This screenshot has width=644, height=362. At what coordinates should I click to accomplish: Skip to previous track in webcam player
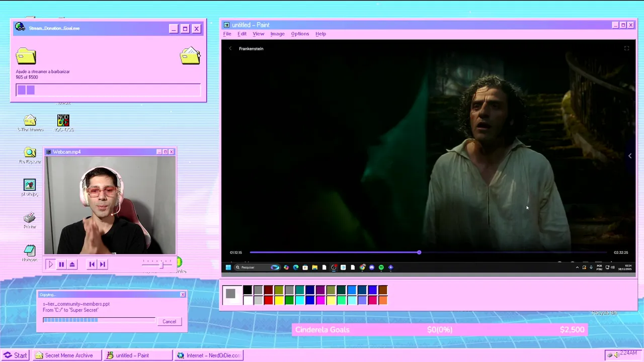point(92,264)
